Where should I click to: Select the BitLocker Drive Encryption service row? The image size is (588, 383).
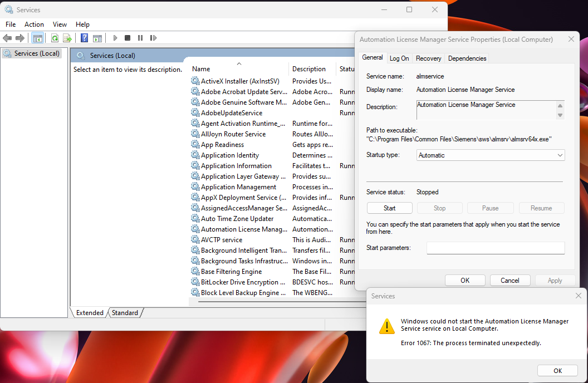click(239, 282)
